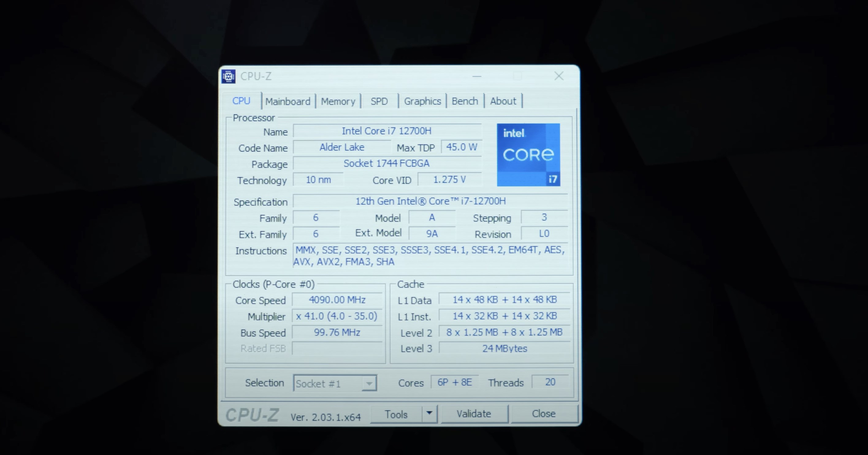Minimize the CPU-Z window
Screen dimensions: 868x455
click(x=477, y=76)
